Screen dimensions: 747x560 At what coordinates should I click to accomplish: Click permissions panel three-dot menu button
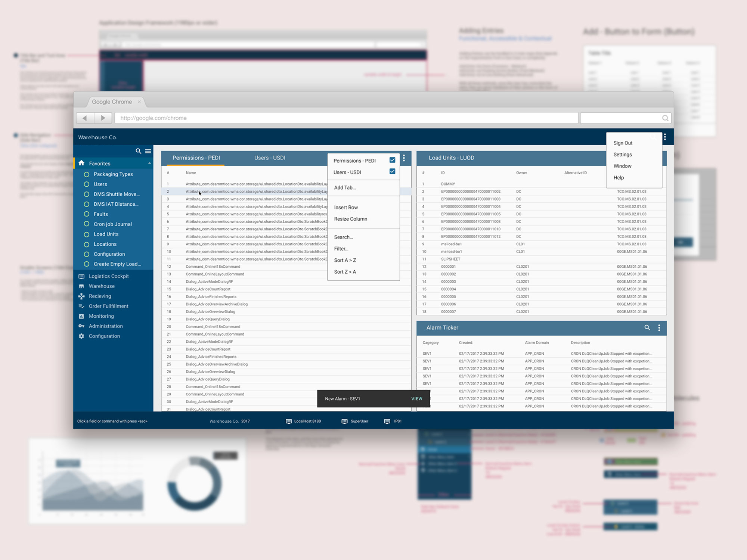coord(404,158)
